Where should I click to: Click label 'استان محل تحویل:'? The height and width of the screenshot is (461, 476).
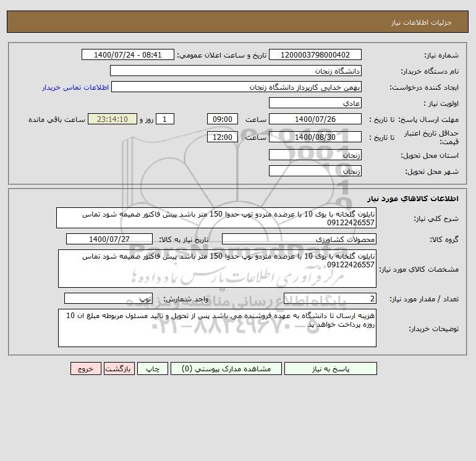(430, 155)
